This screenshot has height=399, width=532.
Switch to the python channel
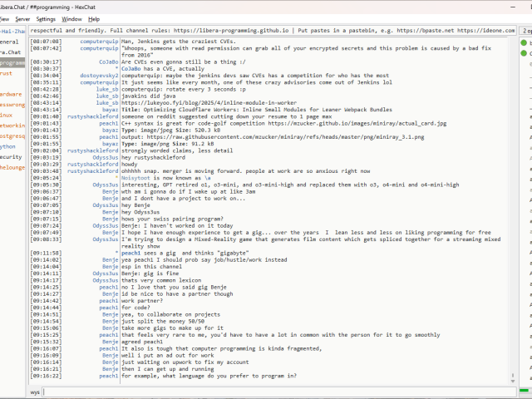8,145
